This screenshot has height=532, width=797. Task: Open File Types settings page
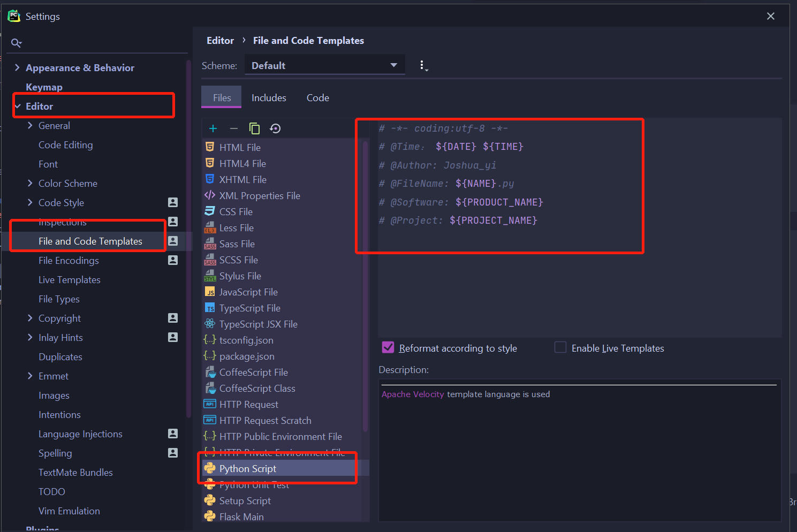(x=59, y=299)
